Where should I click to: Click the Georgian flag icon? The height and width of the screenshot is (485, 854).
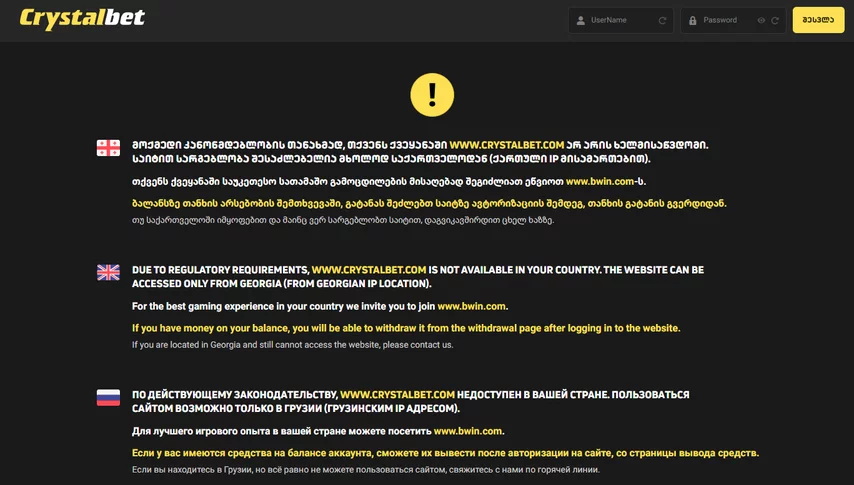click(x=108, y=148)
